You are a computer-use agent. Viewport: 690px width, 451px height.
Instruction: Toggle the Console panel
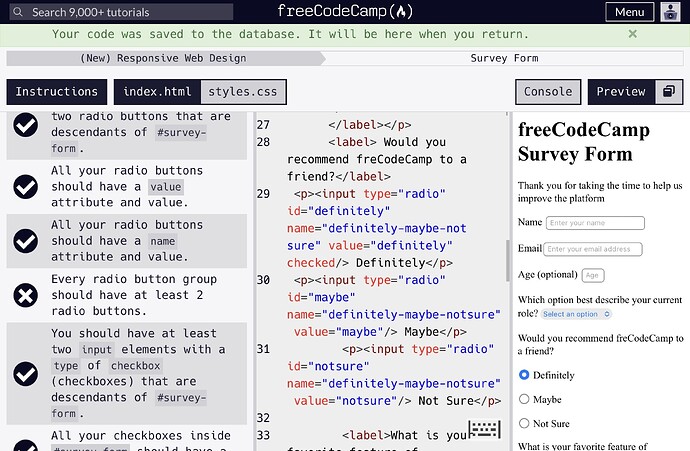coord(548,92)
